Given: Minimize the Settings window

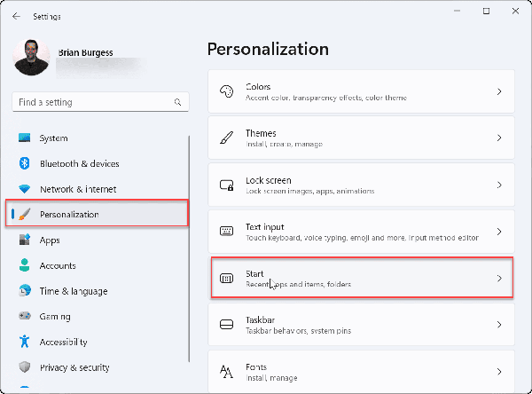Looking at the screenshot, I should tap(457, 11).
